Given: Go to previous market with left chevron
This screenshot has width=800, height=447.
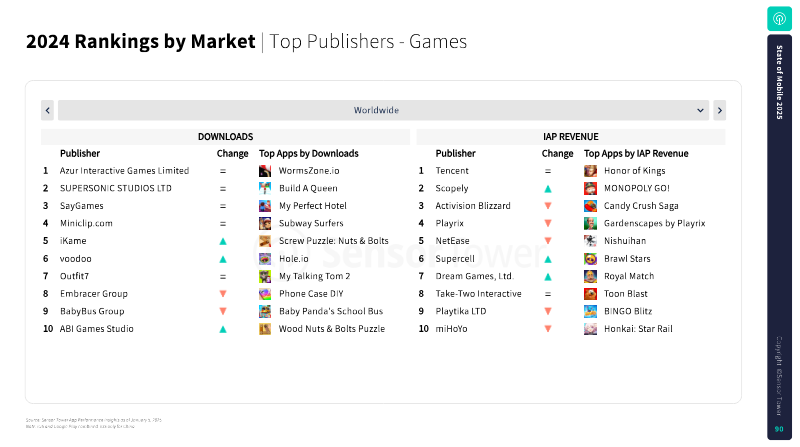Looking at the screenshot, I should tap(47, 110).
